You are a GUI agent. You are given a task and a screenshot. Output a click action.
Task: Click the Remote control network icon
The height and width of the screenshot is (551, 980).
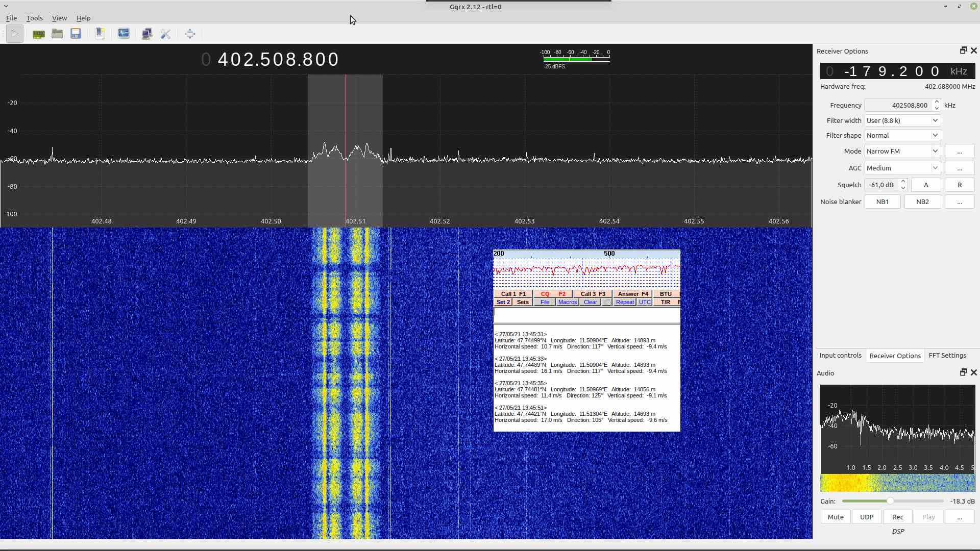[x=147, y=34]
